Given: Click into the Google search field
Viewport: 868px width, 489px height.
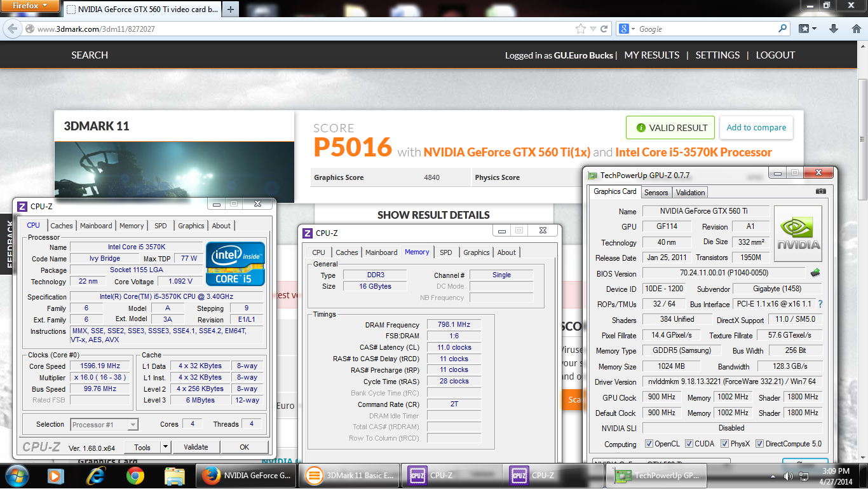Looking at the screenshot, I should [x=707, y=29].
